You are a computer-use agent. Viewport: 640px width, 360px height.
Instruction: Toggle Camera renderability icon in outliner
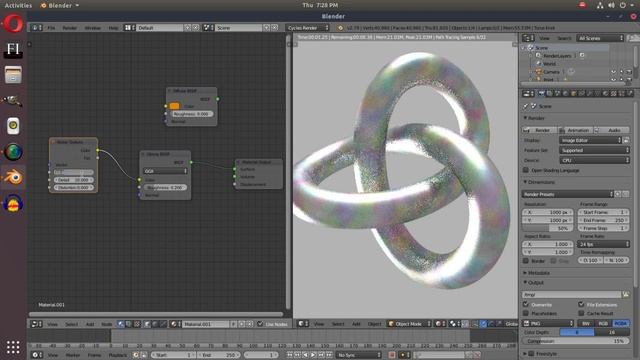(x=629, y=72)
